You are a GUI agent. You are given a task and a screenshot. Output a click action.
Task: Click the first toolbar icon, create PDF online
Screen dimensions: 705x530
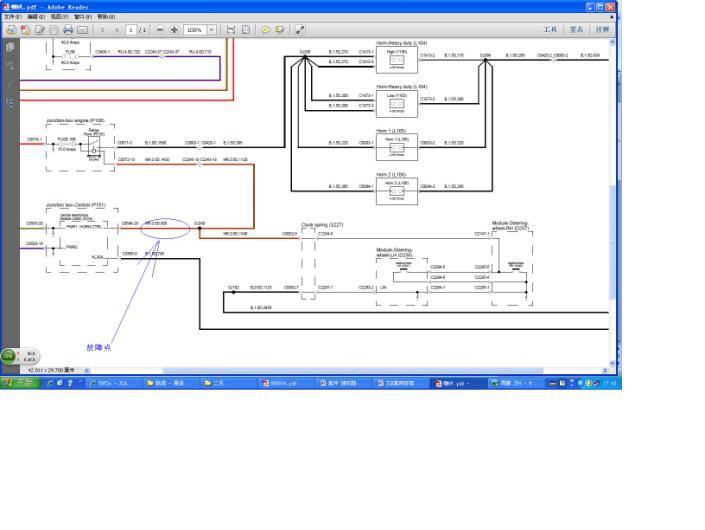[x=11, y=30]
